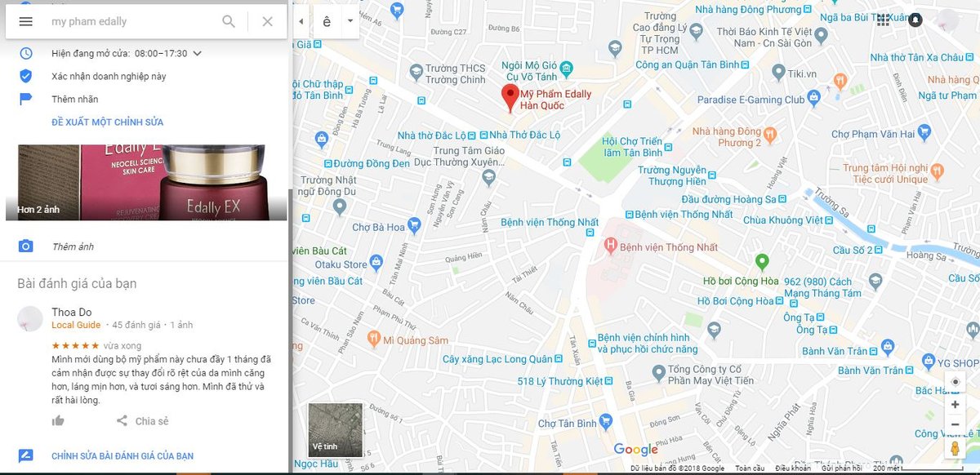The height and width of the screenshot is (475, 980).
Task: Share the review via Chia sẻ icon
Action: point(122,421)
